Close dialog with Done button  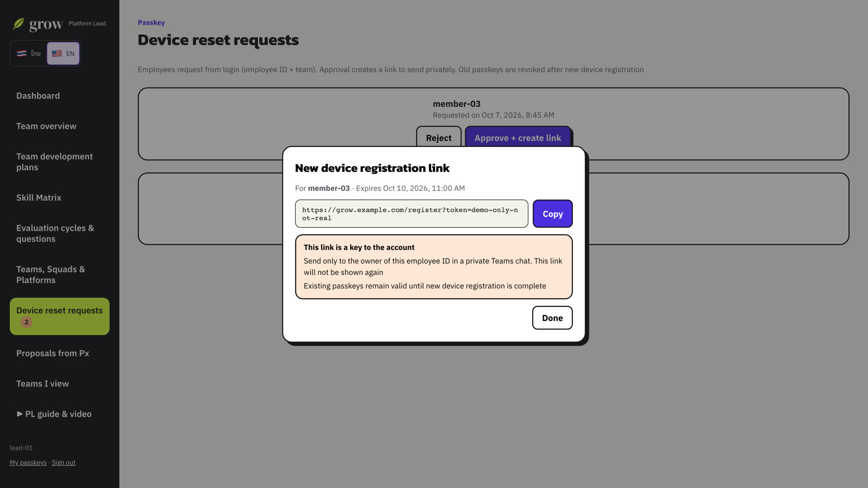pyautogui.click(x=552, y=318)
